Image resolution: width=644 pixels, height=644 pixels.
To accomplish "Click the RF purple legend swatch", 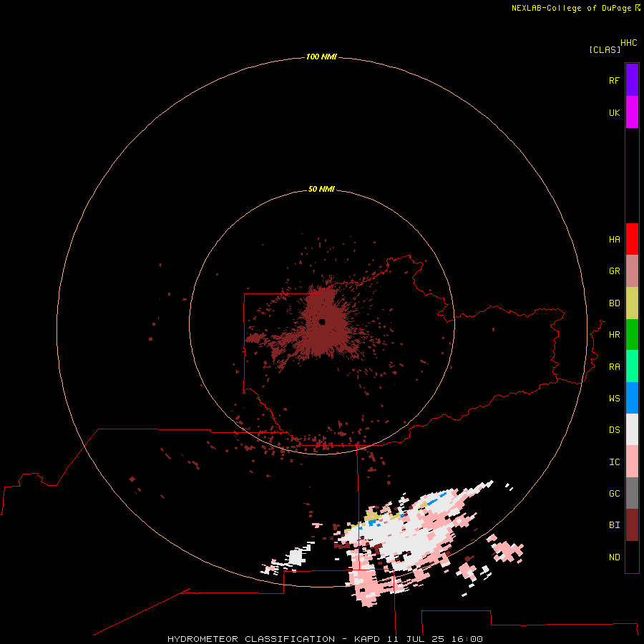I will pos(632,80).
